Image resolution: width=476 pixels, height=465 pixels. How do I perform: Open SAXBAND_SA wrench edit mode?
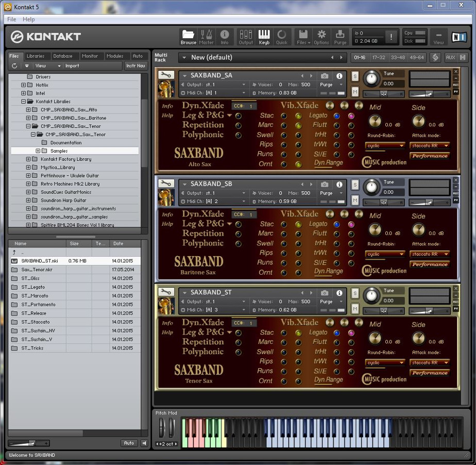click(x=166, y=75)
